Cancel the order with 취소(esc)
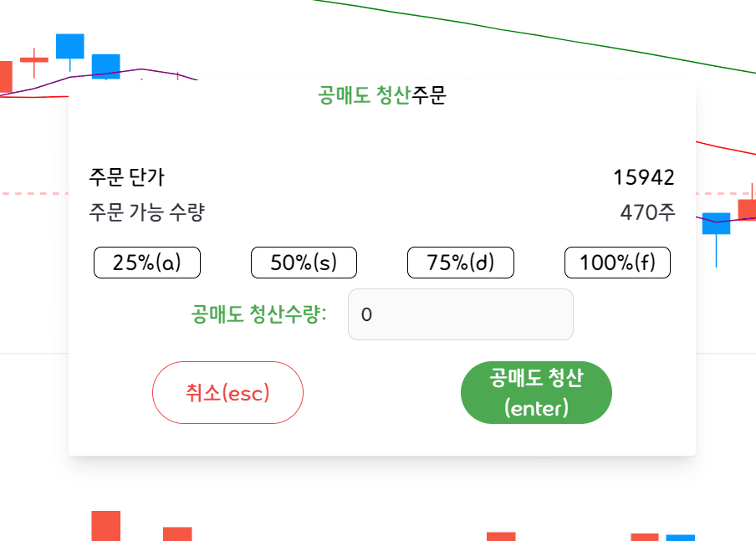The width and height of the screenshot is (756, 541). click(x=227, y=392)
